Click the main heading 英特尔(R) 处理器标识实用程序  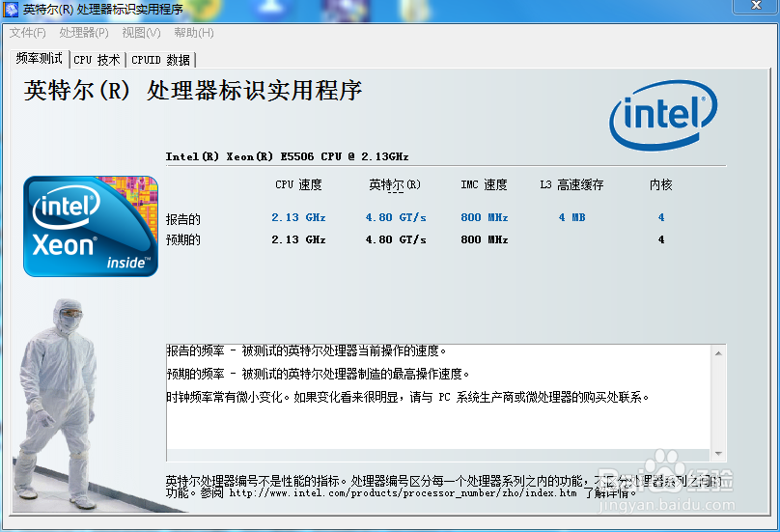[193, 91]
